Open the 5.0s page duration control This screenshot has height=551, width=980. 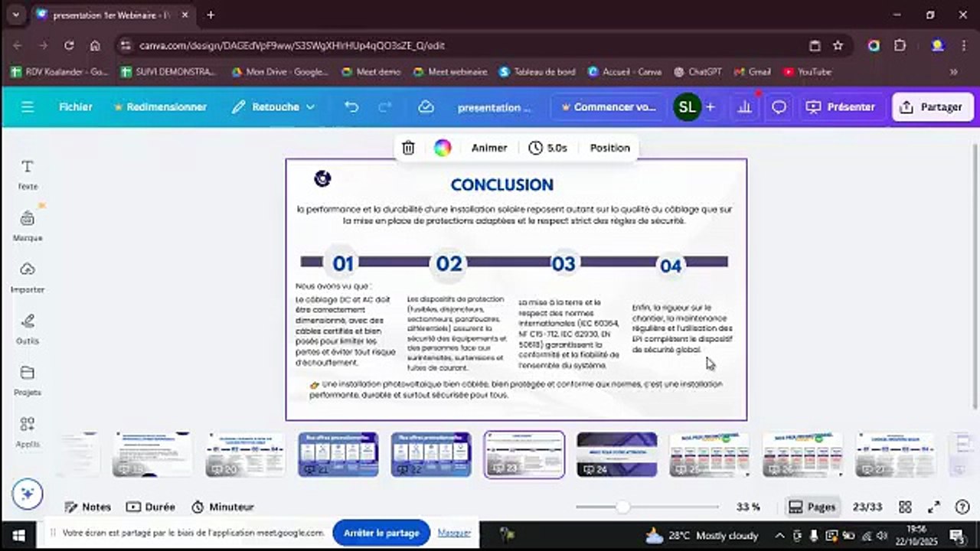tap(548, 148)
